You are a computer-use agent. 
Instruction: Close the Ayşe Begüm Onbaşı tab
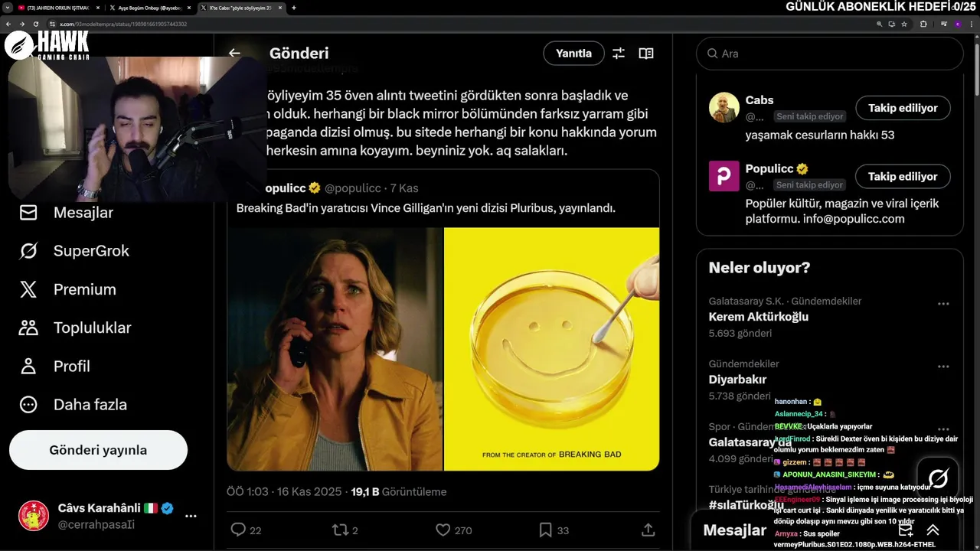pyautogui.click(x=188, y=8)
